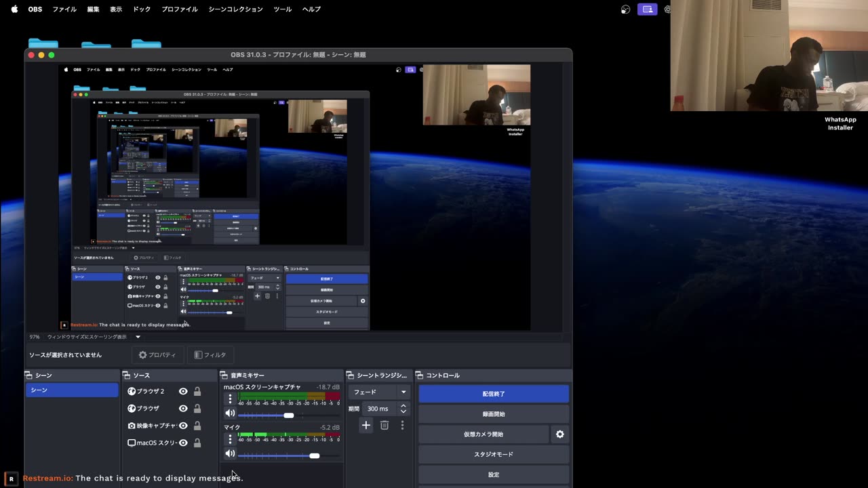
Task: Click the dock icon beside シーントランジション panel title
Action: 351,375
